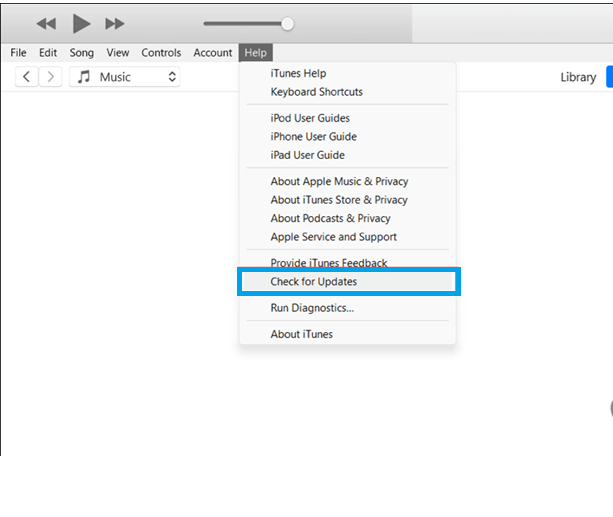Click the rewind previous track icon

(46, 23)
